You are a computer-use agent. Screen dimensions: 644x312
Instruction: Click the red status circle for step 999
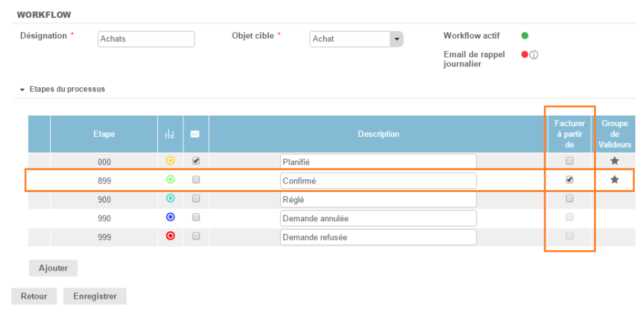pos(170,236)
